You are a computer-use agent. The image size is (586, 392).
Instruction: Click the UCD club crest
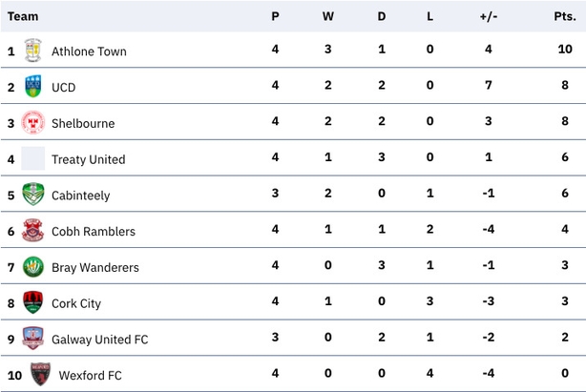(x=32, y=86)
